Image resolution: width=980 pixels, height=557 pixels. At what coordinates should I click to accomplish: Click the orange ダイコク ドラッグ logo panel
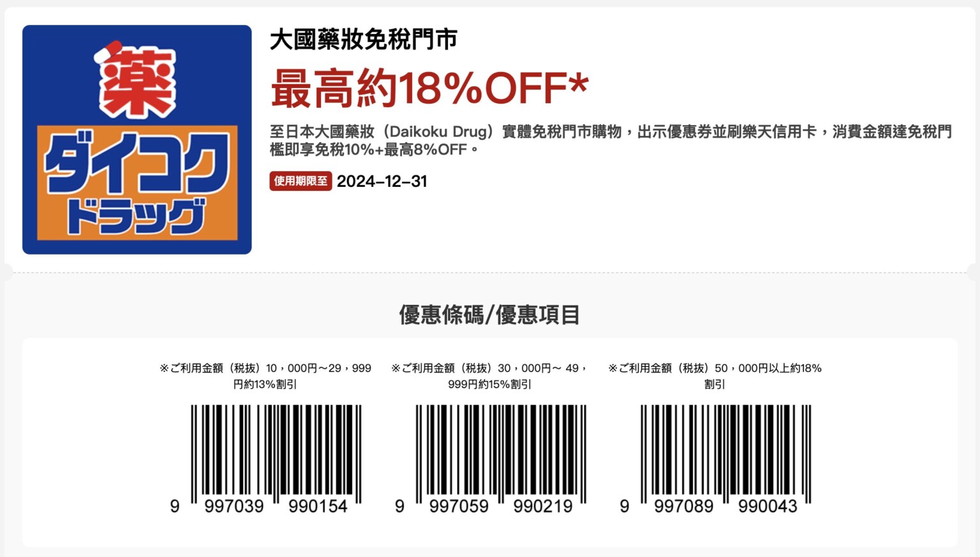137,182
